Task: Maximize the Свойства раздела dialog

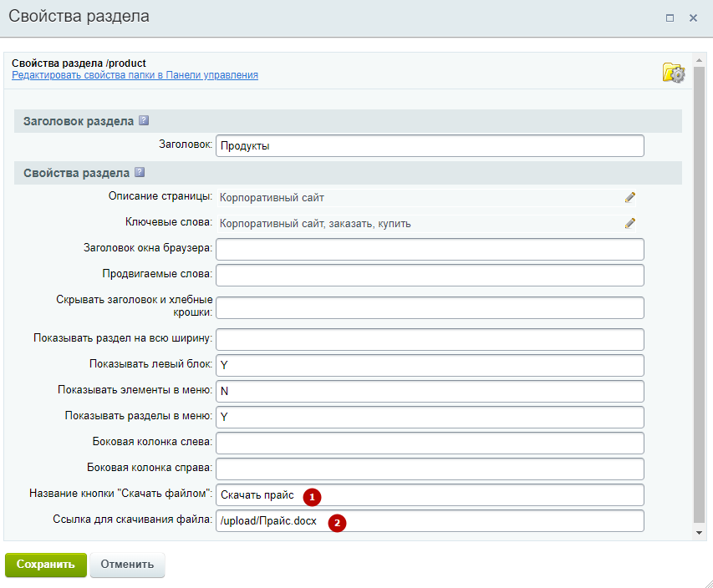Action: pyautogui.click(x=670, y=18)
